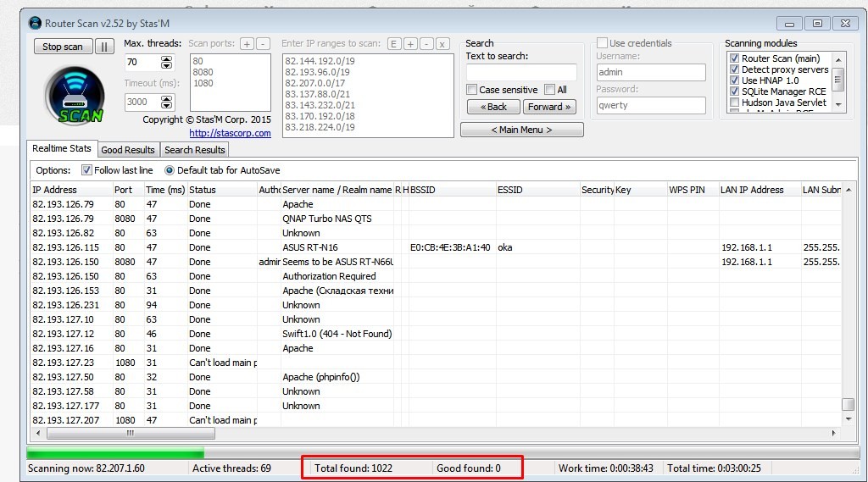The width and height of the screenshot is (868, 482).
Task: Select Swift1.0 (404 - Not Found) row
Action: click(437, 334)
